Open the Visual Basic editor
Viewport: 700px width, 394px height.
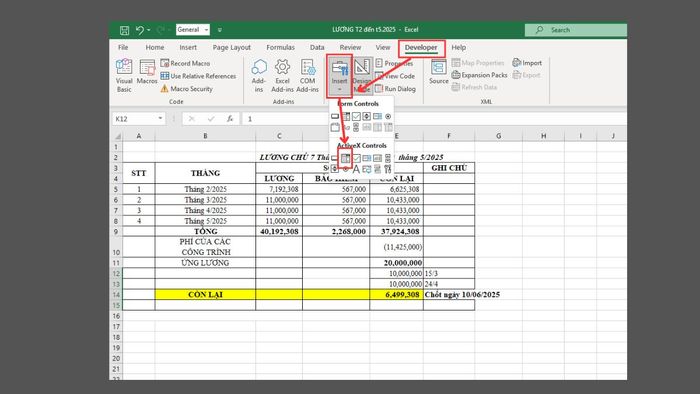[124, 75]
